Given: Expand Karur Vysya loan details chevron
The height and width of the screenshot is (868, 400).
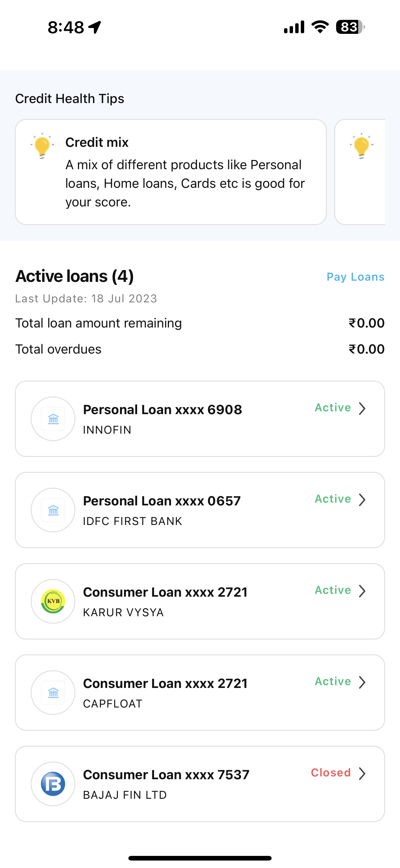Looking at the screenshot, I should (x=362, y=591).
